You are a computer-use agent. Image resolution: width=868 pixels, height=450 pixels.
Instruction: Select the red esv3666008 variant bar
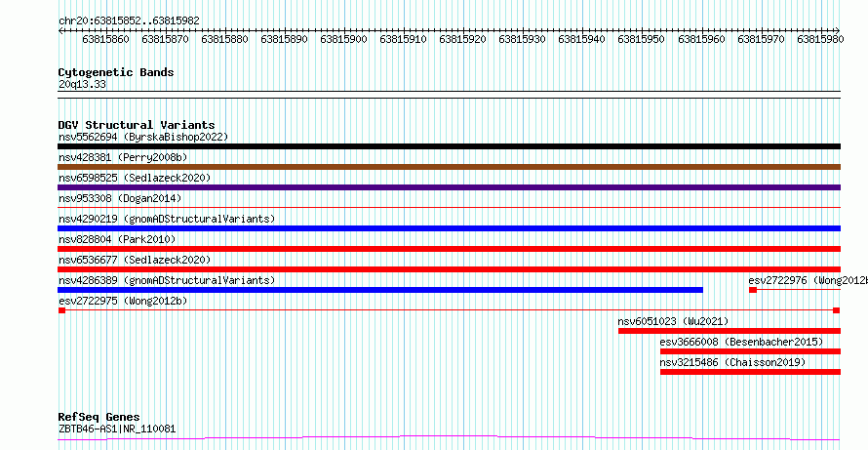750,351
